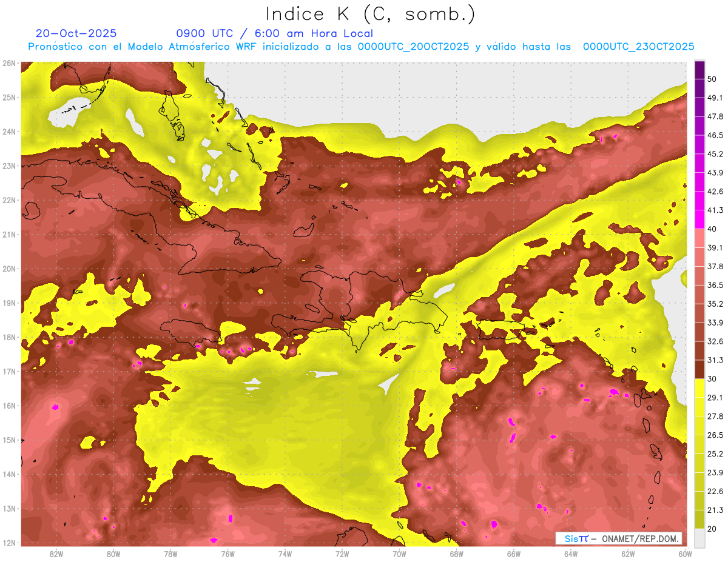
Task: Click the 60W longitude axis label
Action: pos(685,554)
